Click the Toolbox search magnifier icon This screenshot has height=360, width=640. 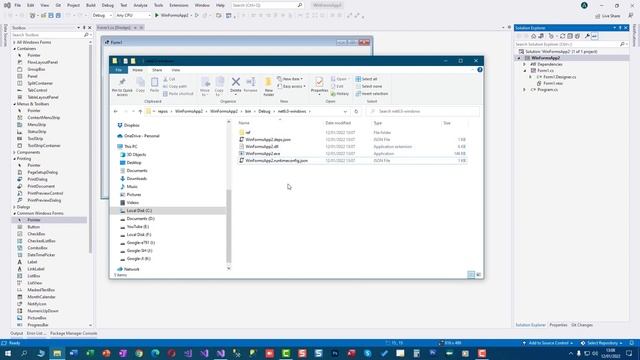coord(86,35)
